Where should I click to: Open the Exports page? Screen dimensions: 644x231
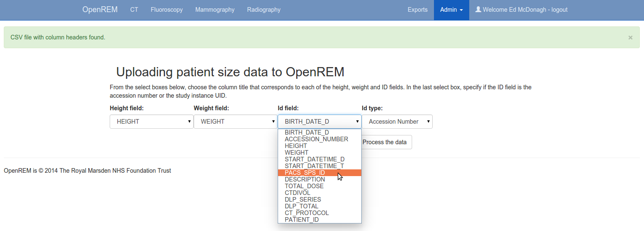[x=418, y=10]
